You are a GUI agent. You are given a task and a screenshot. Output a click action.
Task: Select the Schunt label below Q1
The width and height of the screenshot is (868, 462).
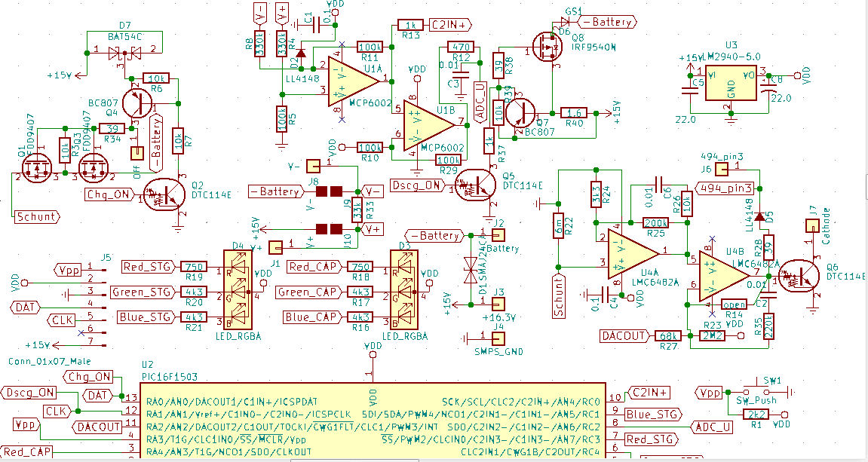tap(36, 216)
